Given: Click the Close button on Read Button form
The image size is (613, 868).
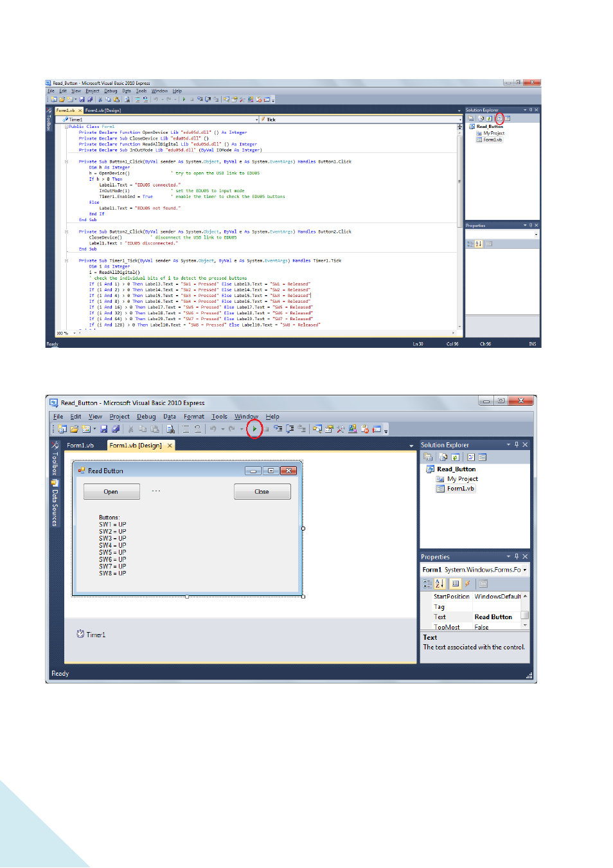Looking at the screenshot, I should pos(262,492).
